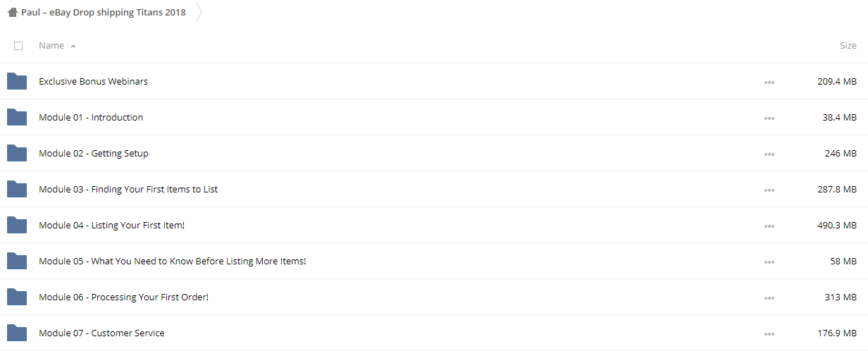Click the Module 02 - Getting Setup folder icon
Image resolution: width=868 pixels, height=356 pixels.
tap(17, 153)
